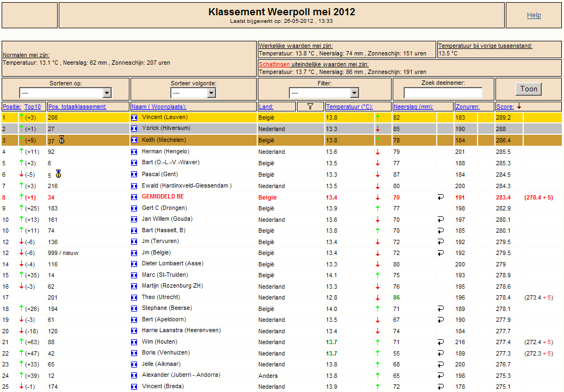Expand the Sorteer volgorde dropdown

tap(193, 93)
